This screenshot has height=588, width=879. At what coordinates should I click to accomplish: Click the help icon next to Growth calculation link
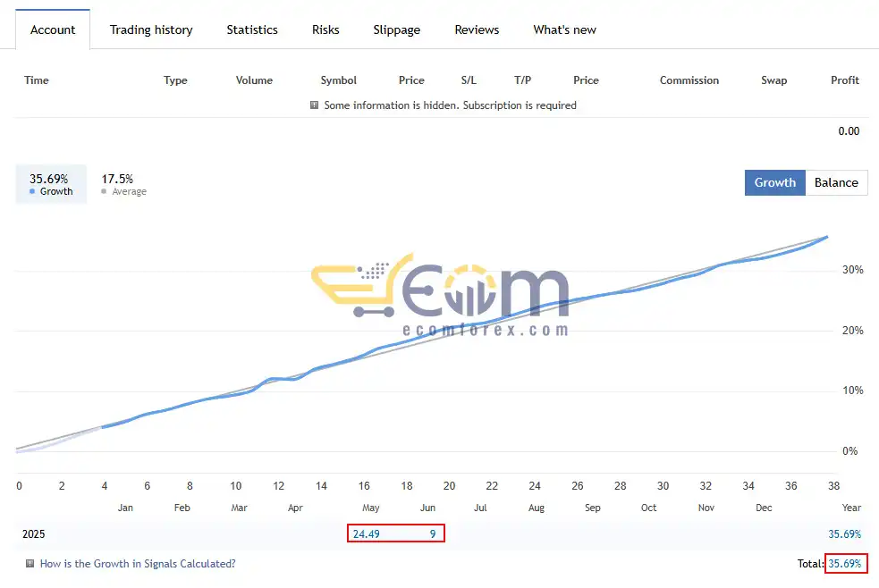tap(30, 563)
